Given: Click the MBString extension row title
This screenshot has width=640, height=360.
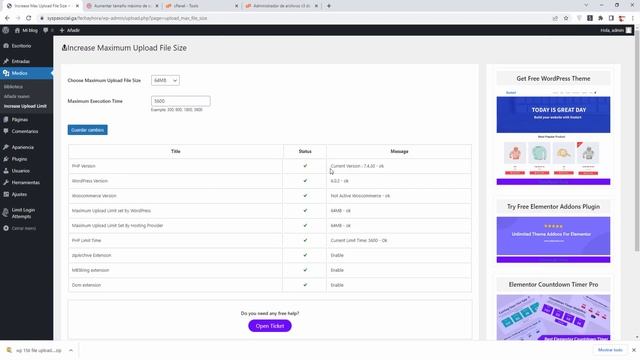Looking at the screenshot, I should (91, 270).
